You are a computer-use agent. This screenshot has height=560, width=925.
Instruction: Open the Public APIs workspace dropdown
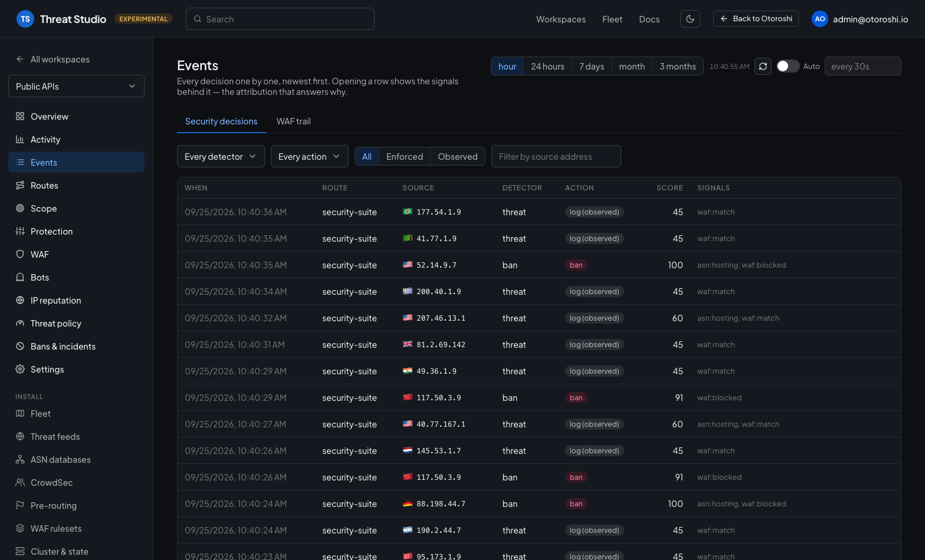(x=76, y=86)
